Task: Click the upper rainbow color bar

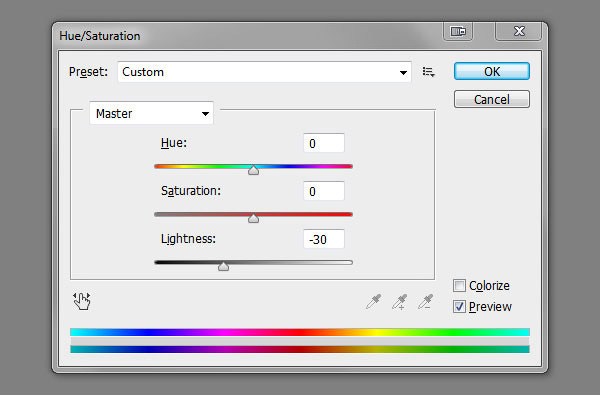Action: [300, 332]
